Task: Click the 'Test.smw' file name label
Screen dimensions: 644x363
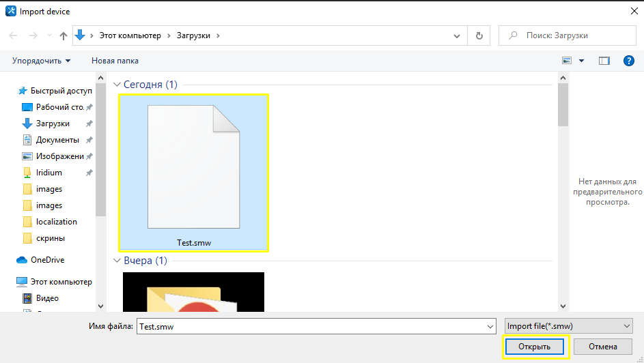Action: [x=194, y=243]
